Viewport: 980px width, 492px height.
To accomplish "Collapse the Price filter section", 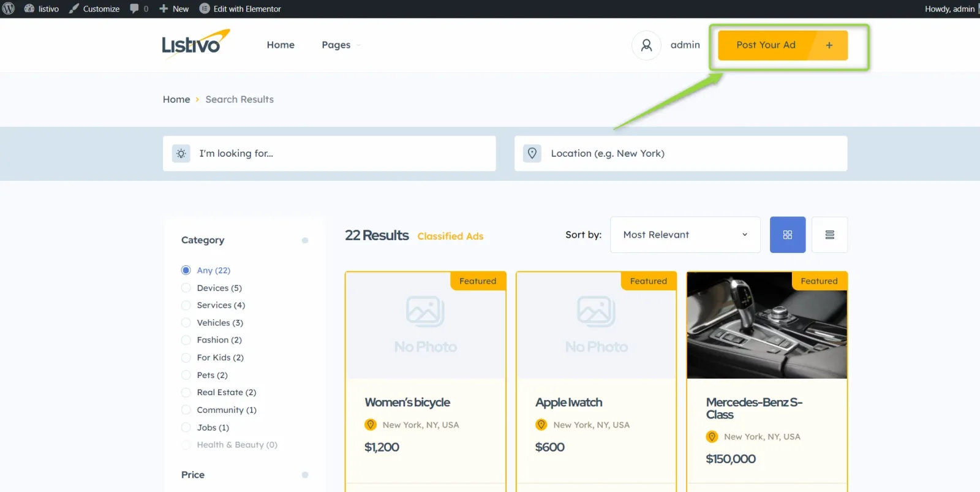I will click(x=305, y=475).
